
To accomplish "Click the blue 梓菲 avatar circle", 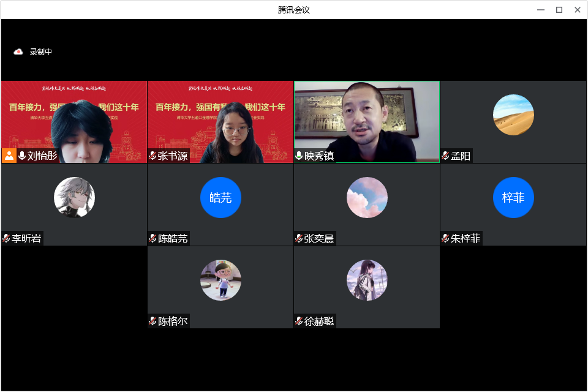I will click(x=513, y=197).
